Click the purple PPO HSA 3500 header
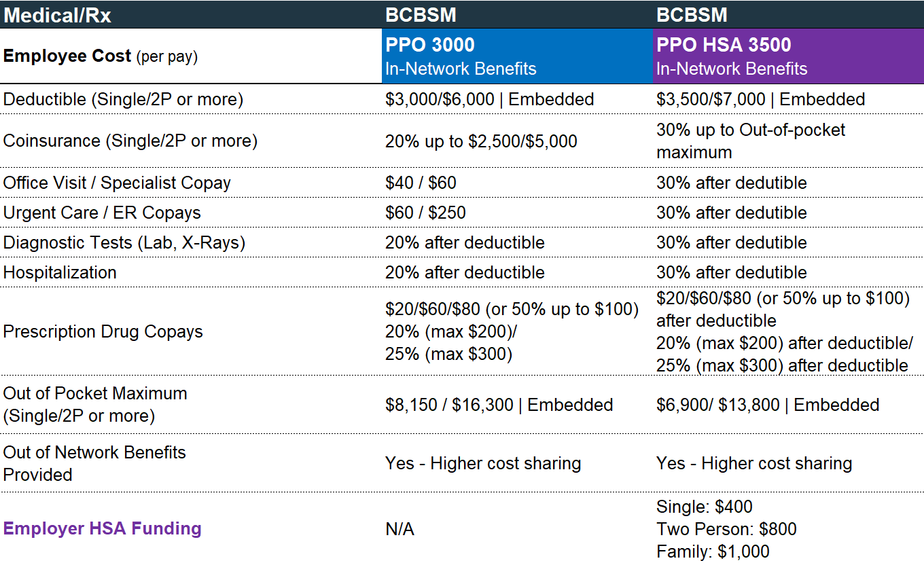Image resolution: width=924 pixels, height=563 pixels. 788,56
